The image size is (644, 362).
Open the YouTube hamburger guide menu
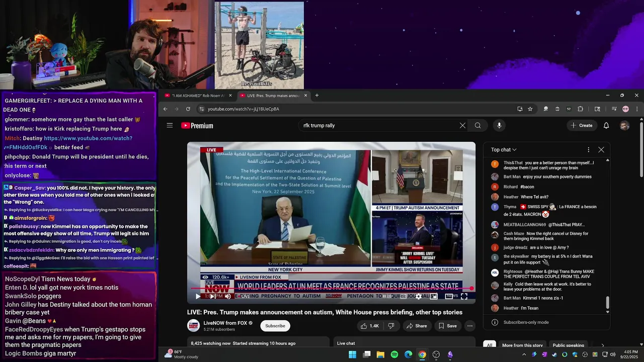[x=170, y=126]
